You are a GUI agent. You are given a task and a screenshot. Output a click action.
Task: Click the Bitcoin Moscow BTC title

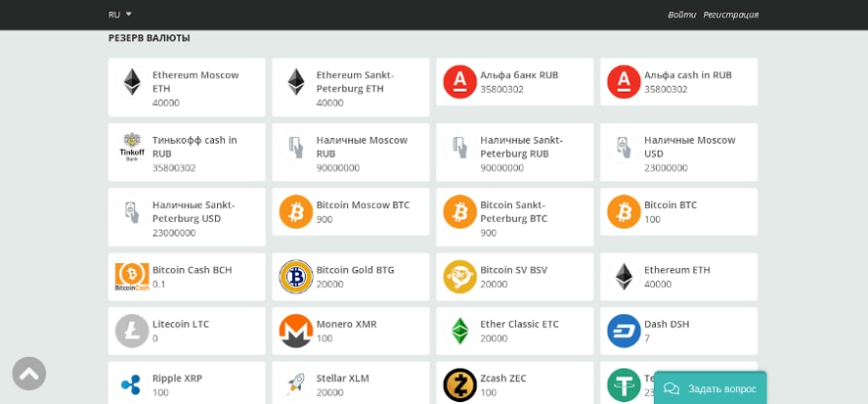tap(363, 205)
